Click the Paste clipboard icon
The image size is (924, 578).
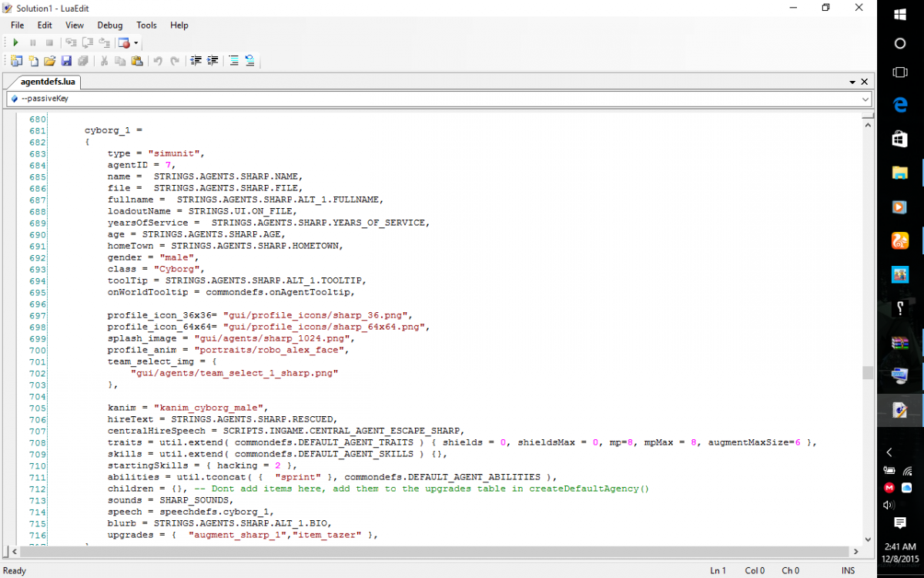pyautogui.click(x=137, y=61)
